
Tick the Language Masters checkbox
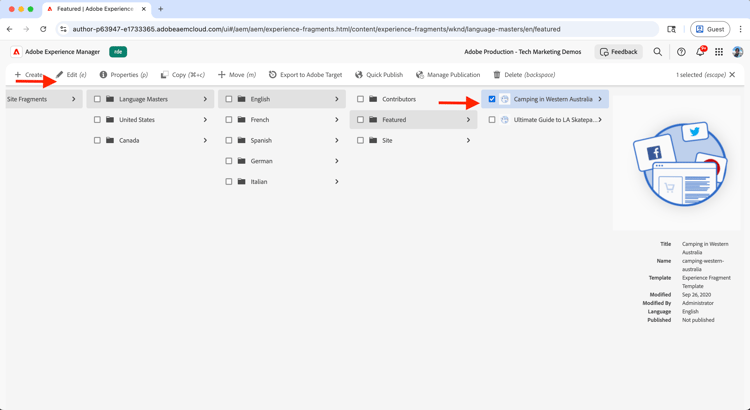tap(97, 99)
